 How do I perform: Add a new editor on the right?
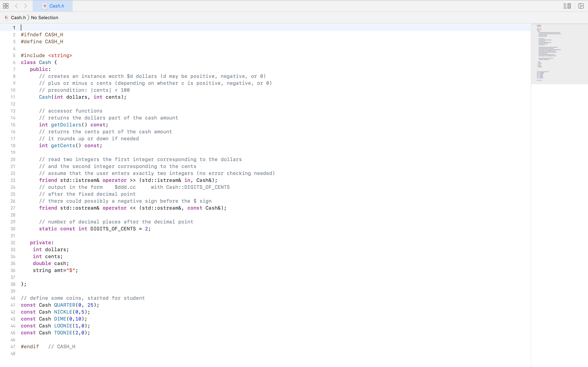pos(581,6)
